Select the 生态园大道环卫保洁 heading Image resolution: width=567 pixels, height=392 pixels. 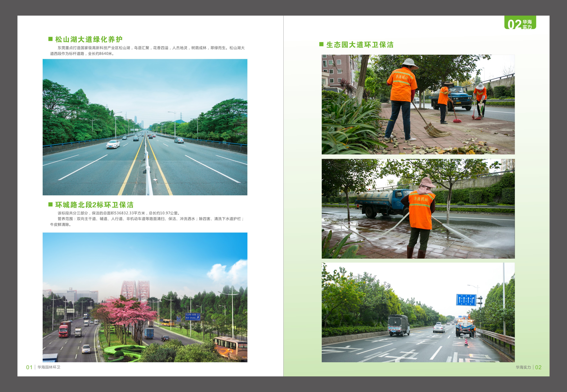[360, 45]
